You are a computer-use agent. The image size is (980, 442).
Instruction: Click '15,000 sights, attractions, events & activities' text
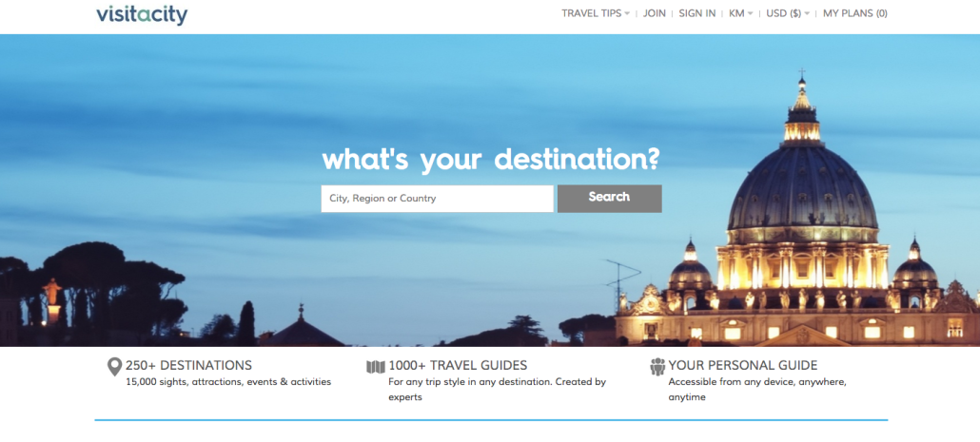(228, 381)
